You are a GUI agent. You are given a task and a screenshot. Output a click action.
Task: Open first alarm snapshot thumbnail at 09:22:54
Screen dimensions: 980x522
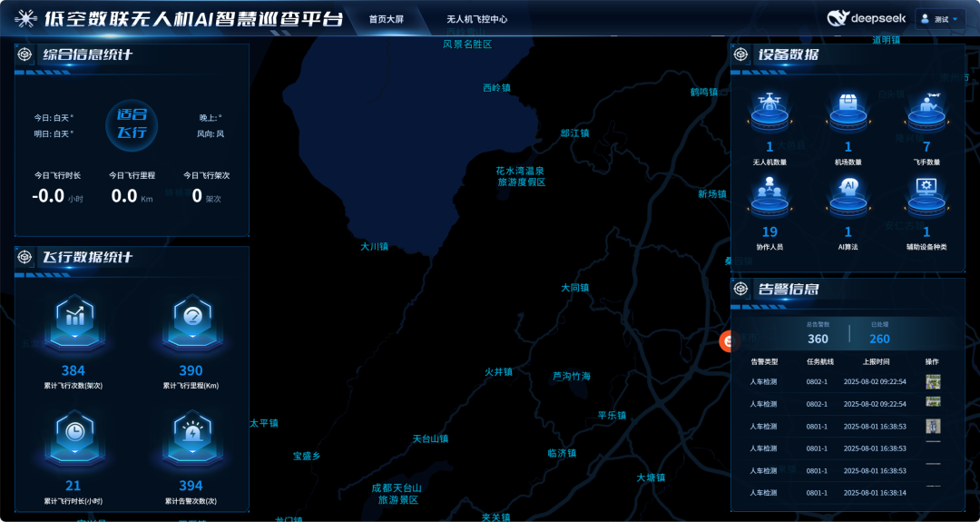(x=932, y=381)
